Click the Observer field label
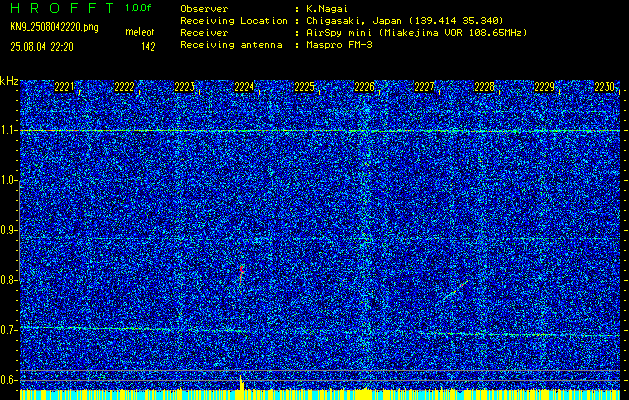Image resolution: width=629 pixels, height=400 pixels. 204,8
